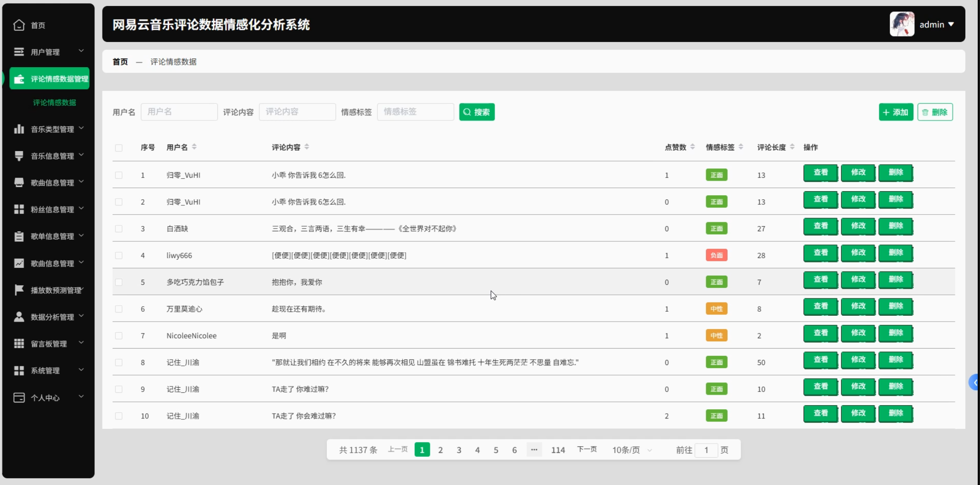Click 查看 for the 白洒缺 row
Image resolution: width=980 pixels, height=485 pixels.
point(820,226)
